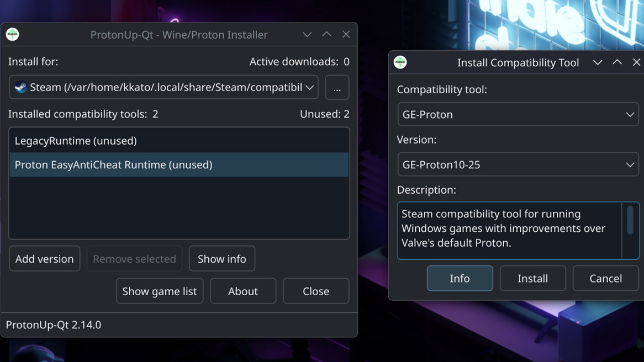Click the ProtonUp-Qt app icon in main titlebar
Screen dimensions: 644x362
click(12, 34)
